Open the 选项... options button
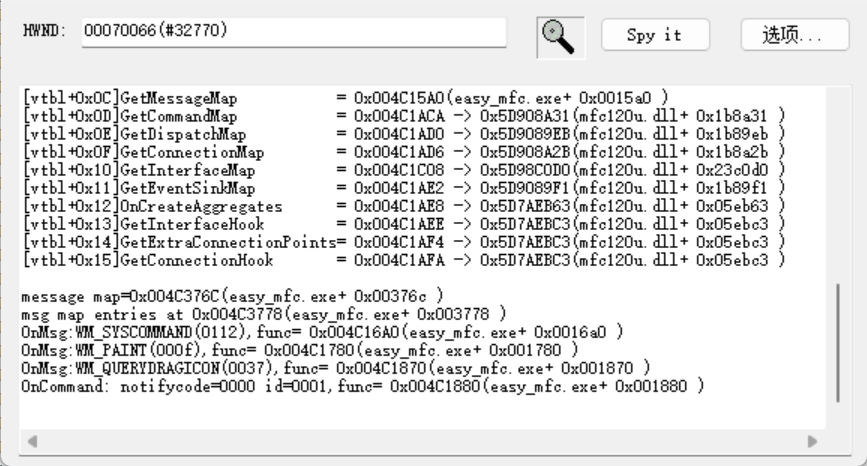This screenshot has width=867, height=466. pos(795,35)
